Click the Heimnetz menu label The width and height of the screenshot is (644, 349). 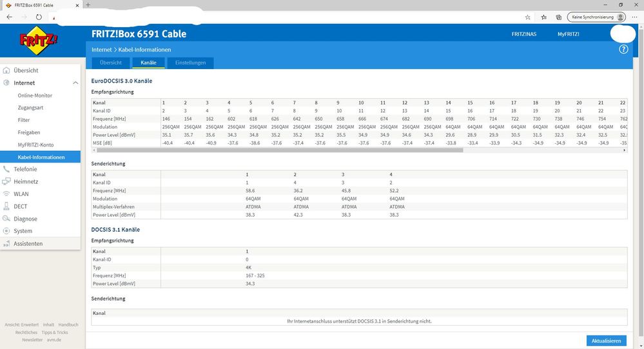[26, 181]
